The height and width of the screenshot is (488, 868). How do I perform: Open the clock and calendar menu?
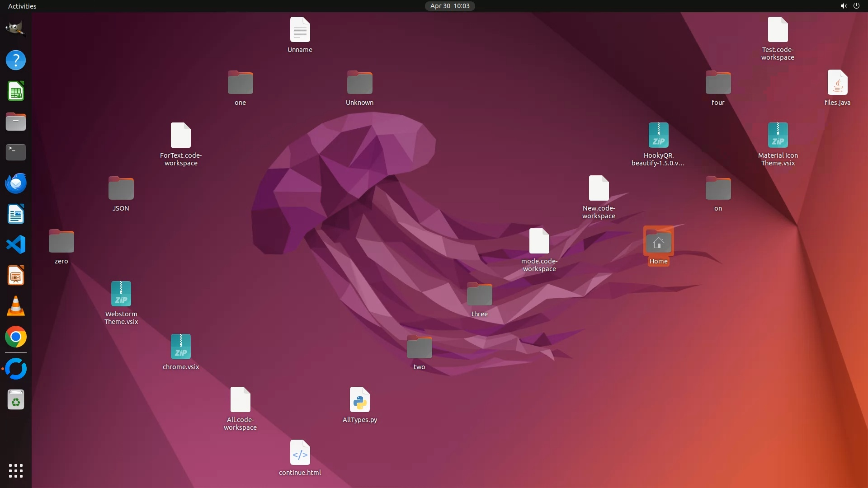coord(449,6)
